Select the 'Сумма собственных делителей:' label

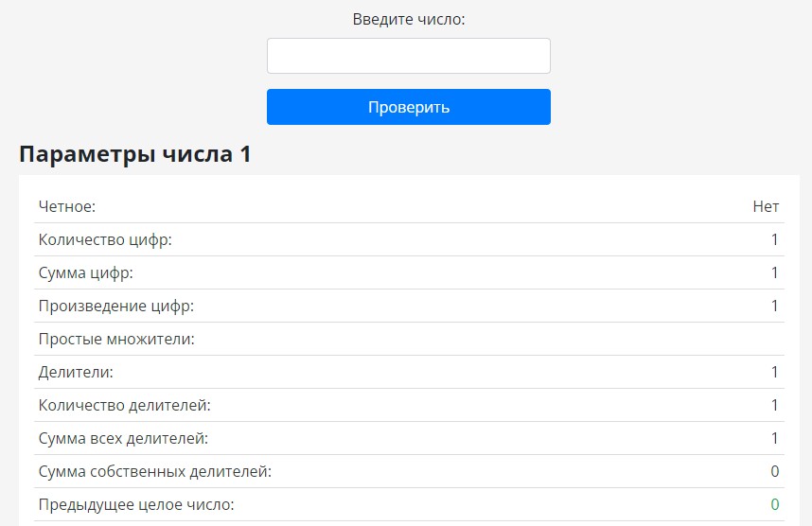tap(155, 472)
